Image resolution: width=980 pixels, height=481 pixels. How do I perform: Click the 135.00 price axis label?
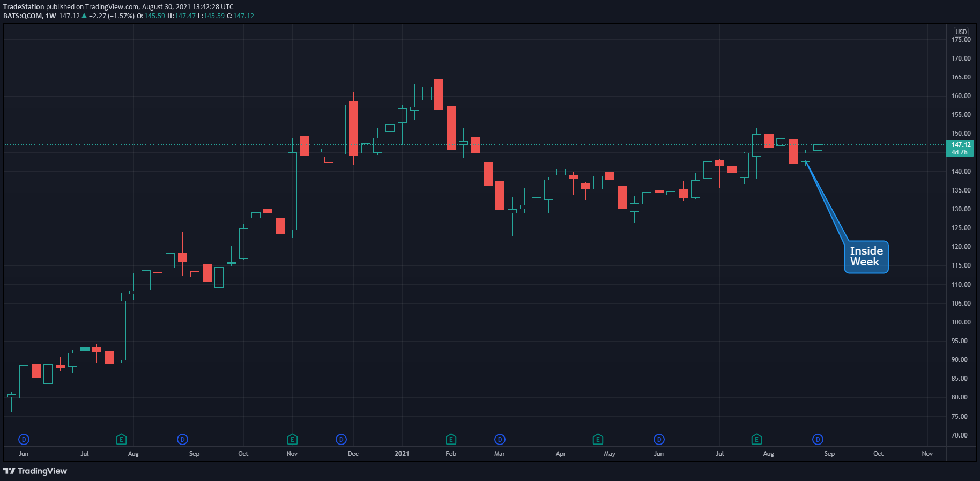[961, 190]
